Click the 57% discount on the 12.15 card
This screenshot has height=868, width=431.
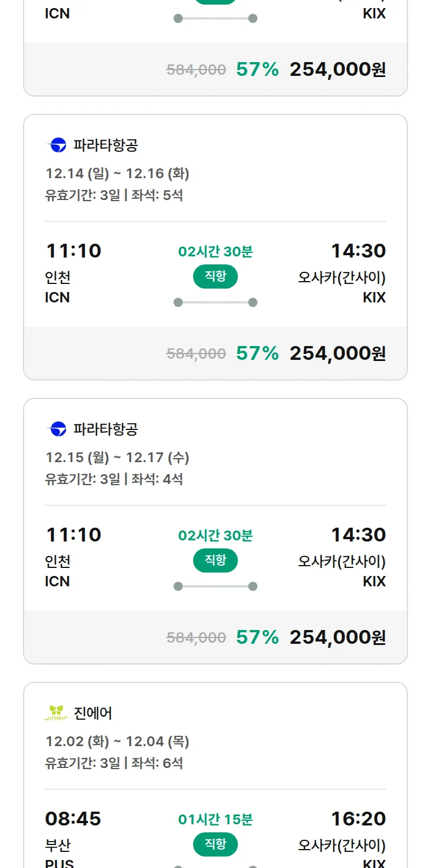click(x=257, y=637)
